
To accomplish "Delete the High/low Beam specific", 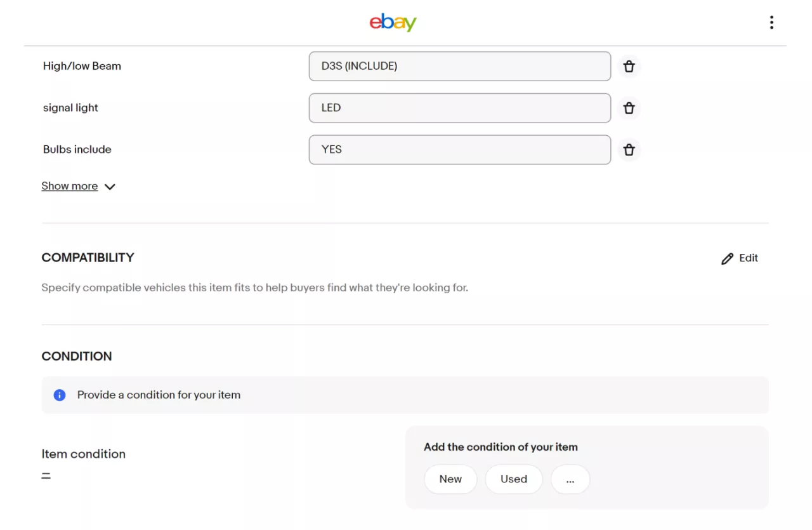I will 629,67.
